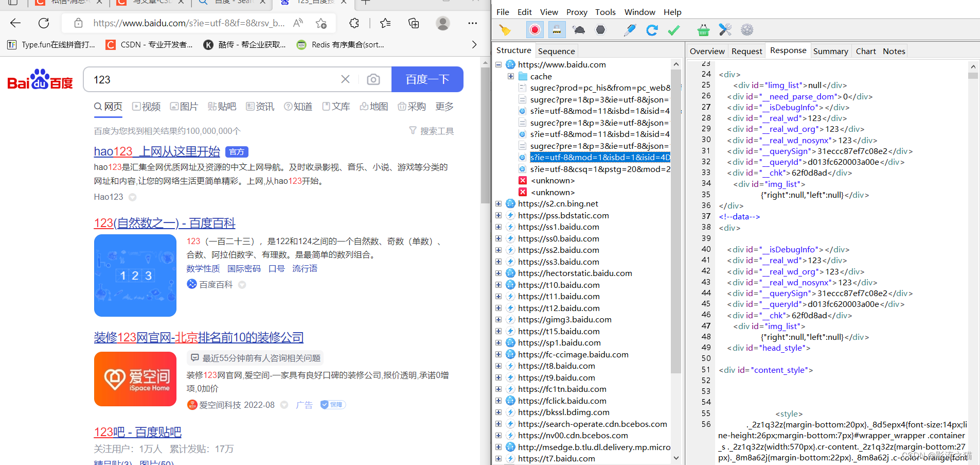
Task: Open the Notes tab in Charles
Action: coord(894,51)
